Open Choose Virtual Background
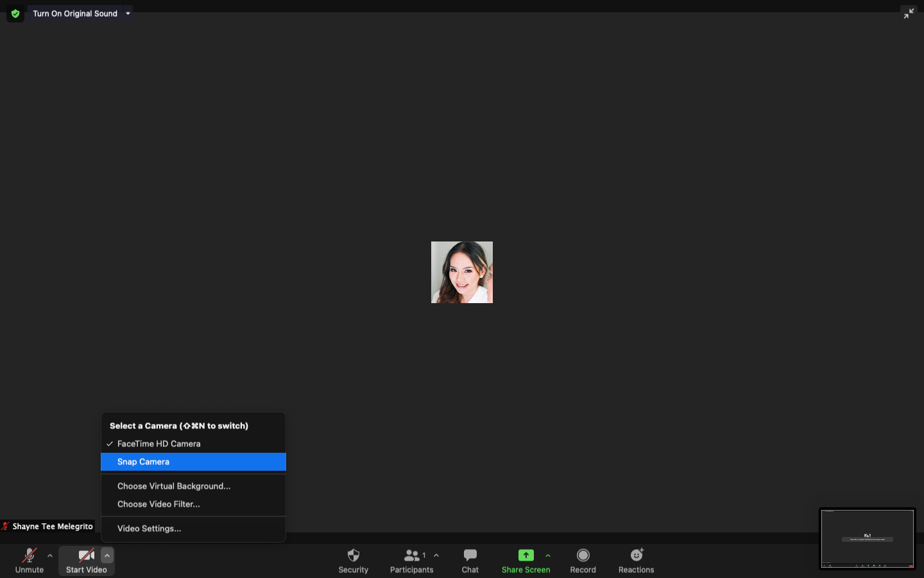 pyautogui.click(x=193, y=486)
